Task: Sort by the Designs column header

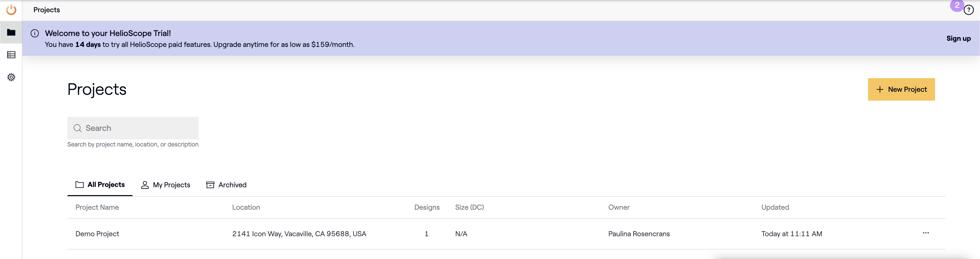Action: (x=427, y=207)
